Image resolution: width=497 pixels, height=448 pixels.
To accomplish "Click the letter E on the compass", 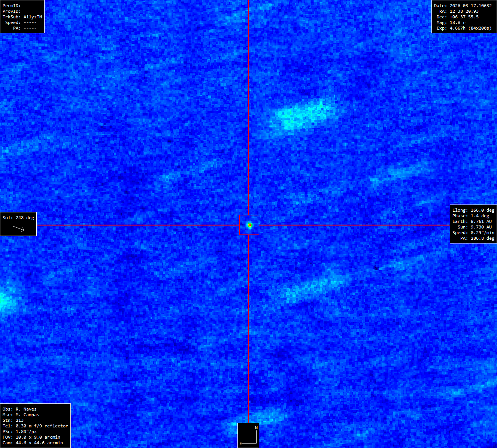I will [x=241, y=444].
